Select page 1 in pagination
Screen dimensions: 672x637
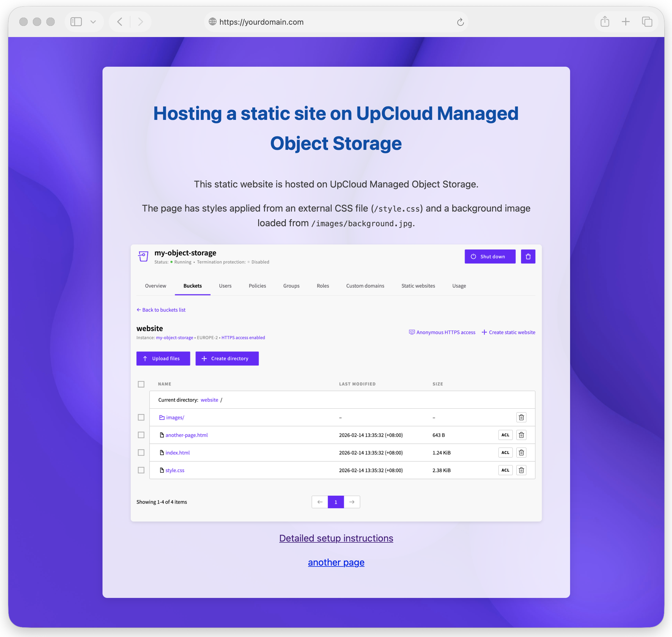336,502
